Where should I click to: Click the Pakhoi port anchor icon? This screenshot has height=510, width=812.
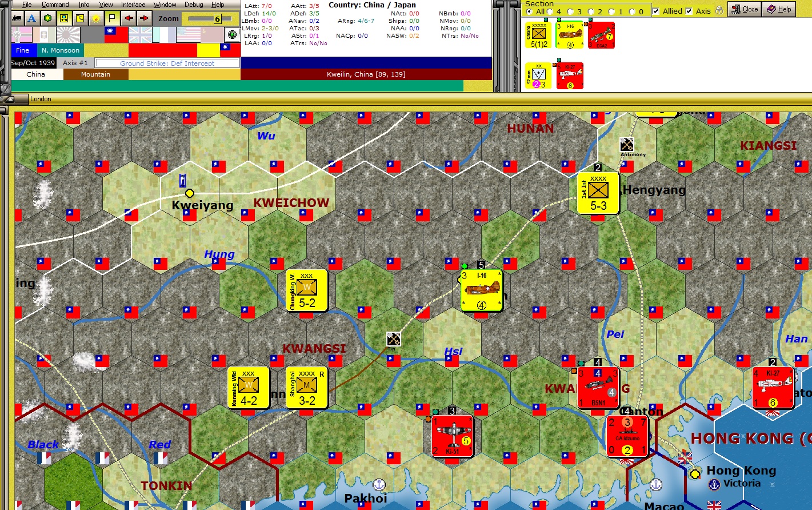(379, 485)
